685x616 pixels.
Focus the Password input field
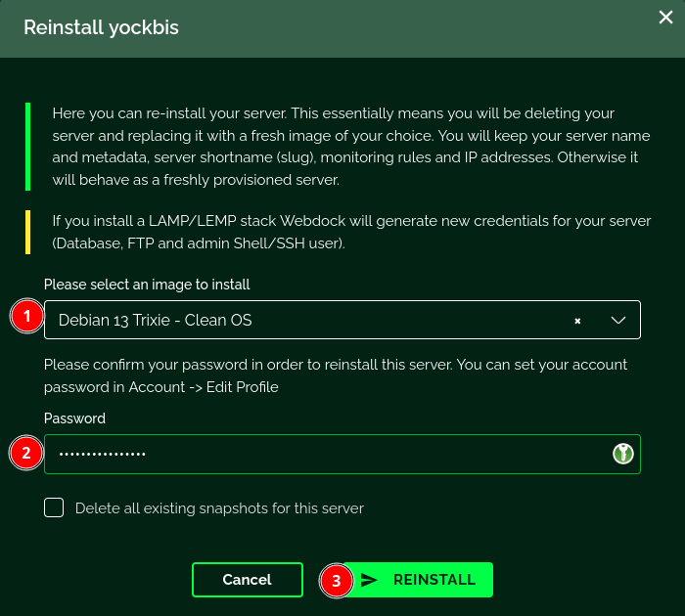click(323, 455)
